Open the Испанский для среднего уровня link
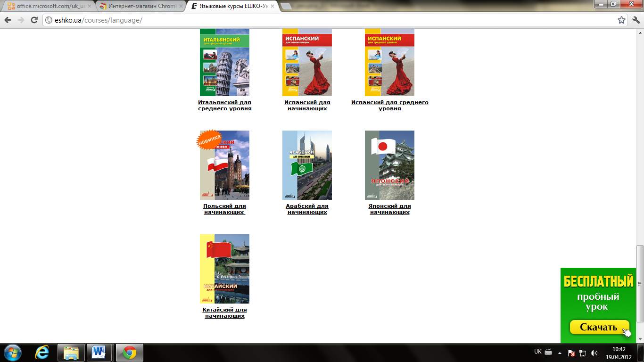The height and width of the screenshot is (362, 644). click(x=389, y=106)
